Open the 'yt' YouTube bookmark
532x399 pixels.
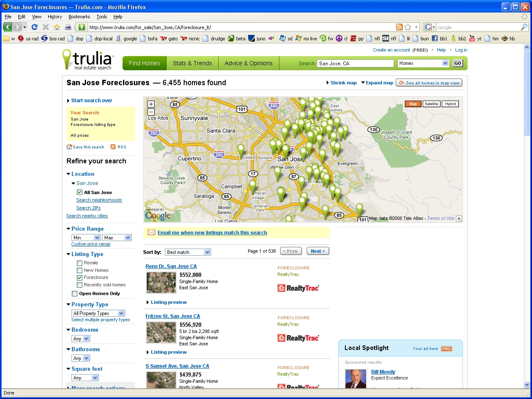475,38
